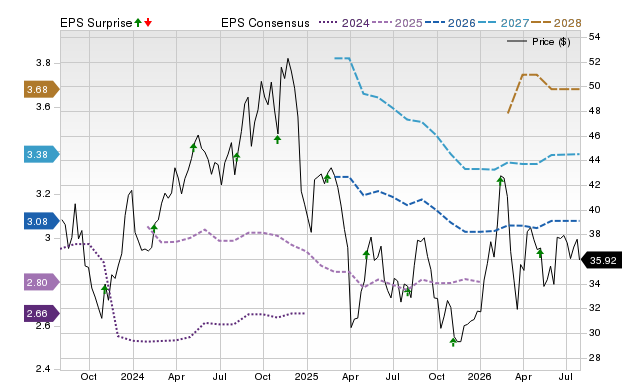640x382 pixels.
Task: Click the 34 right price axis label
Action: (x=594, y=283)
